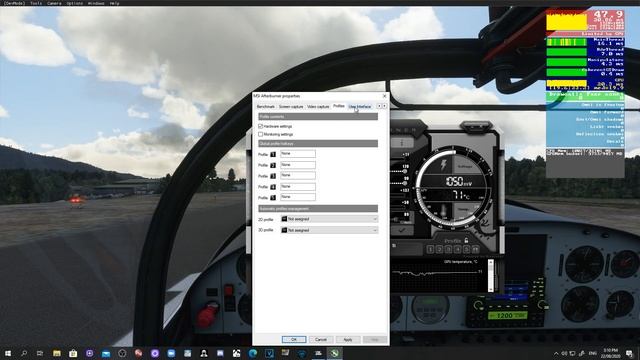
Task: Open the User Interface tab
Action: coord(360,107)
